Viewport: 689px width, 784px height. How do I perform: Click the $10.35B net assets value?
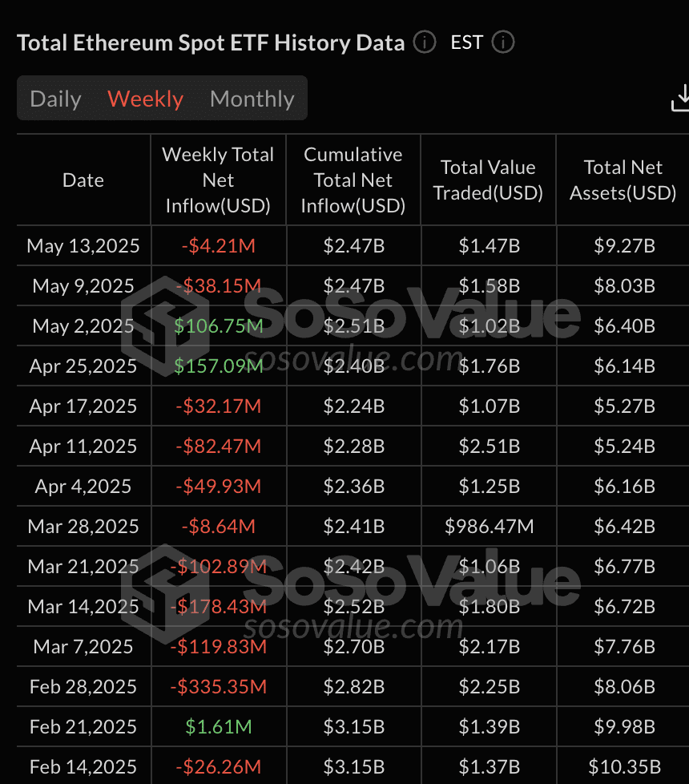click(624, 766)
